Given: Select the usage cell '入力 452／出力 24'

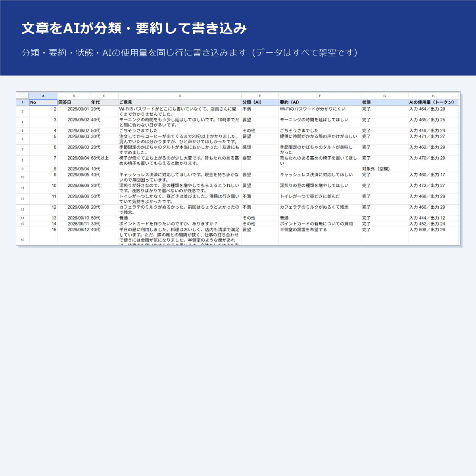Looking at the screenshot, I should coord(433,224).
